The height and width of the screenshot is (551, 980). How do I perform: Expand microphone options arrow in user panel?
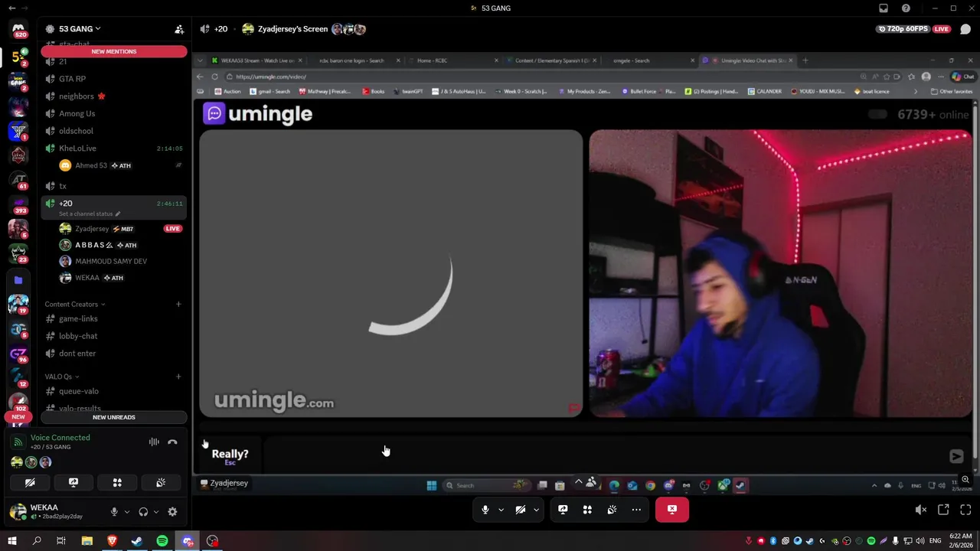126,512
